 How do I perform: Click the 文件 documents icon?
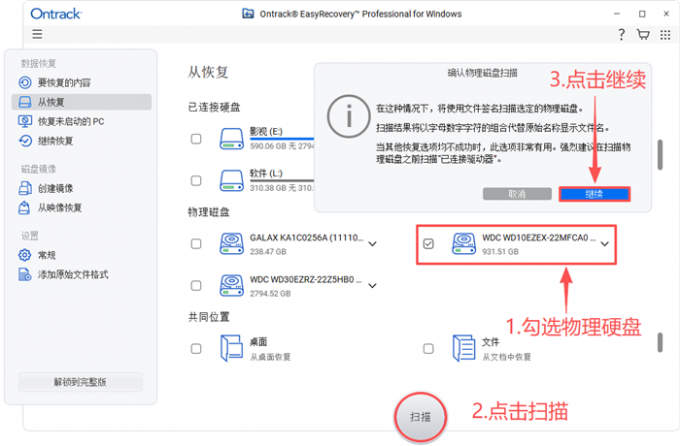(x=464, y=348)
